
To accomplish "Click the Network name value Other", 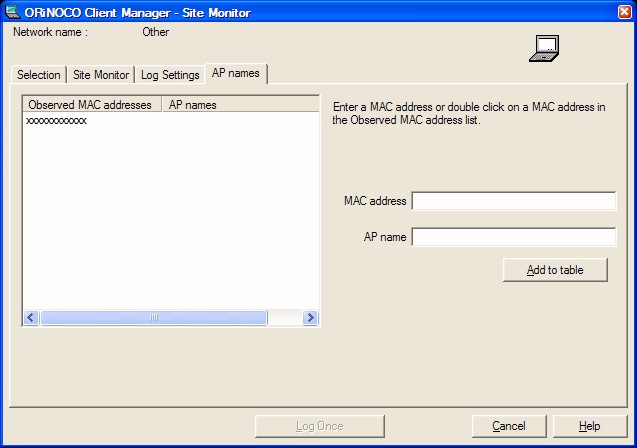I will (x=156, y=32).
